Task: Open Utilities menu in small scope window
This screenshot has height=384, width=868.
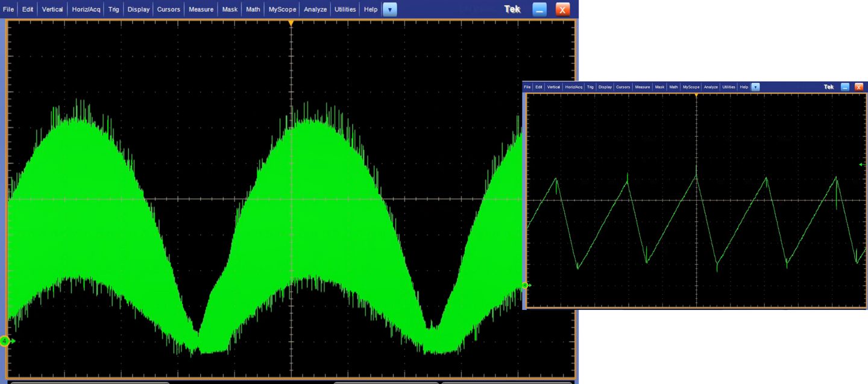Action: [729, 87]
